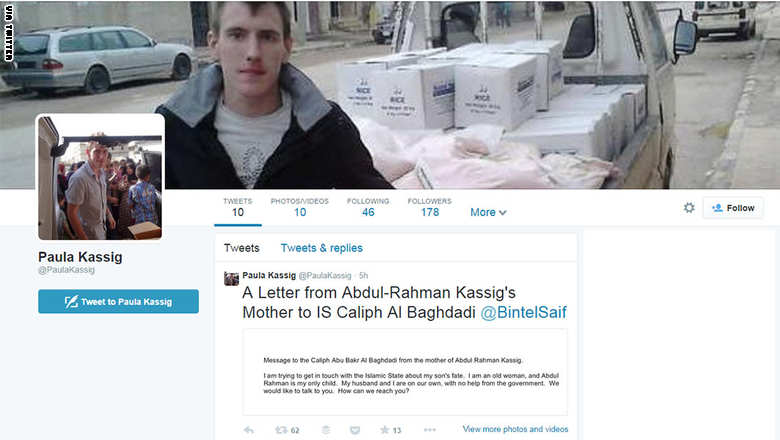780x440 pixels.
Task: Click the Tweet to Paula Kassig button
Action: click(118, 301)
